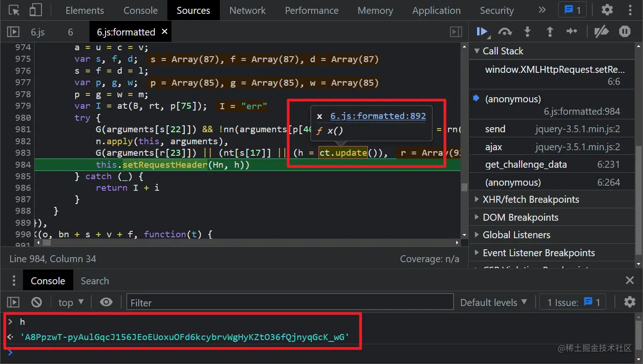Deactivate all breakpoints icon
Image resolution: width=643 pixels, height=364 pixels.
click(x=602, y=31)
